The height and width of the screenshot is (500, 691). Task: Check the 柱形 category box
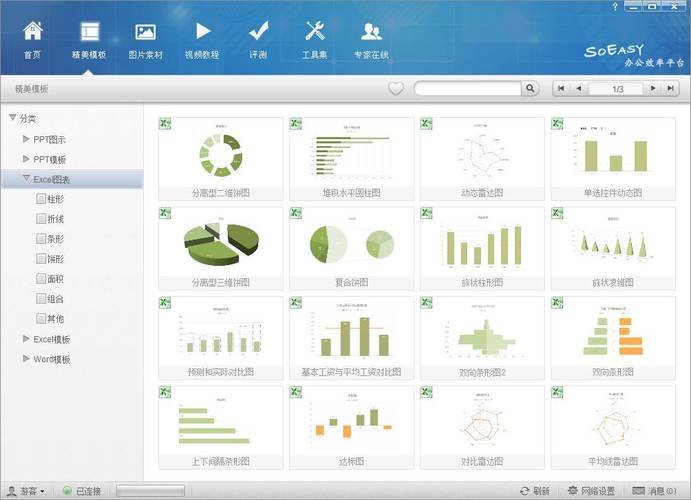[41, 199]
